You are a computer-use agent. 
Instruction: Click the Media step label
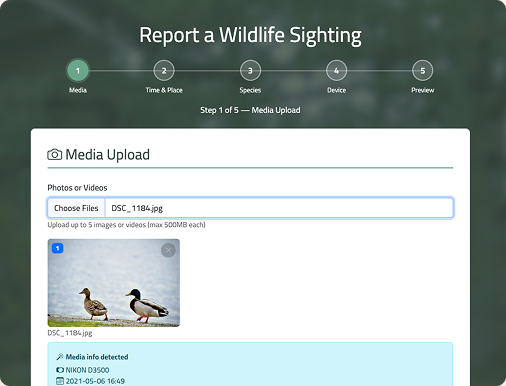tap(78, 90)
